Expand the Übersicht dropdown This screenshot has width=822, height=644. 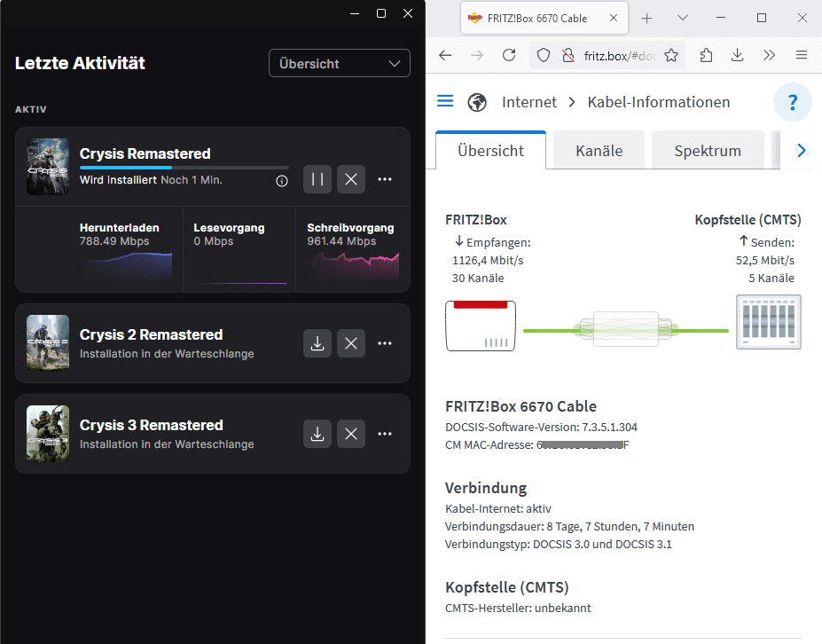(x=340, y=64)
